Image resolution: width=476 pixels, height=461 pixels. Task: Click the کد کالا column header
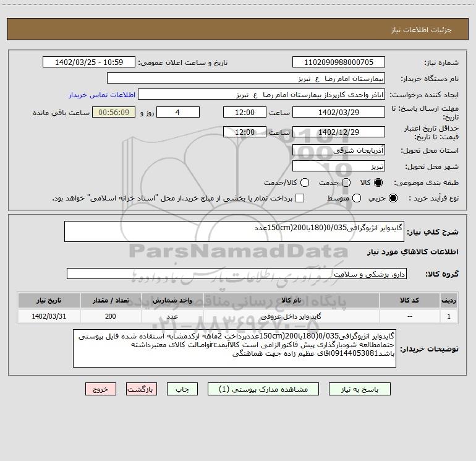point(409,300)
